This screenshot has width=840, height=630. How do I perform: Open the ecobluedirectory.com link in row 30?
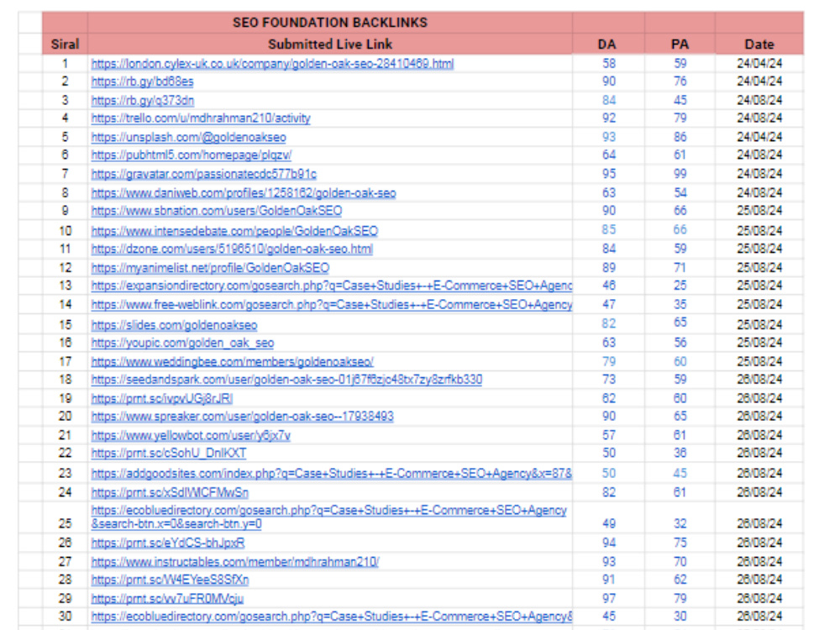point(332,617)
